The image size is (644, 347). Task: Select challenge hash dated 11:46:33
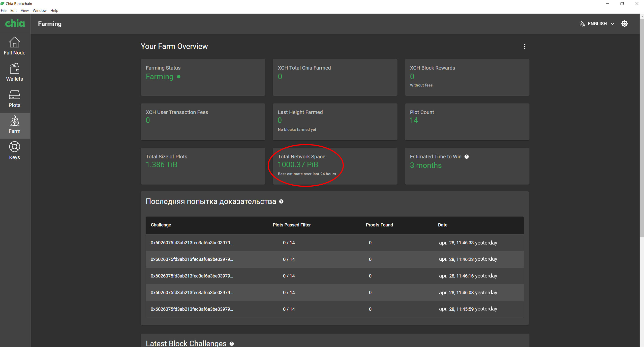coord(192,243)
